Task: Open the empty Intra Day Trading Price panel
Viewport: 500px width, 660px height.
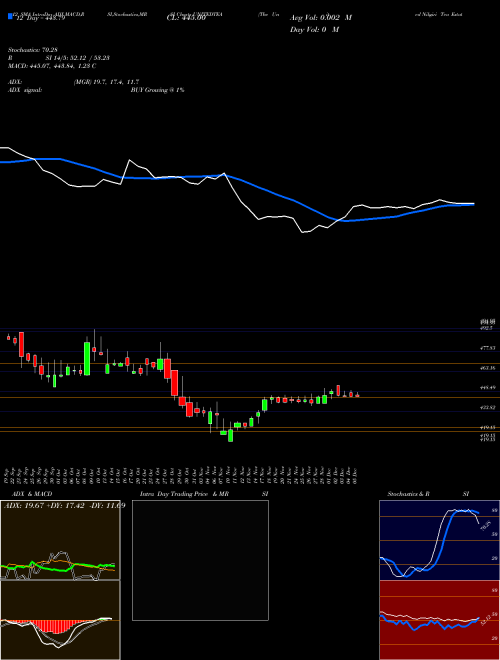Action: click(x=200, y=560)
